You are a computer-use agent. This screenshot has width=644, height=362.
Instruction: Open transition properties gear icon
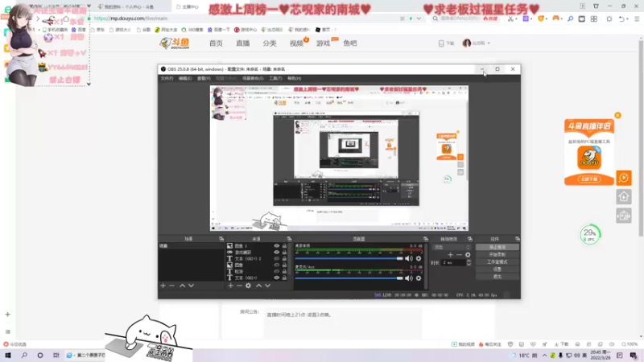(468, 255)
